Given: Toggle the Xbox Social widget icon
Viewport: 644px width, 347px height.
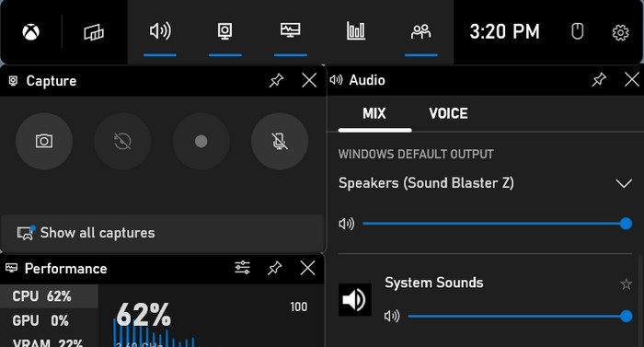Looking at the screenshot, I should pyautogui.click(x=421, y=31).
